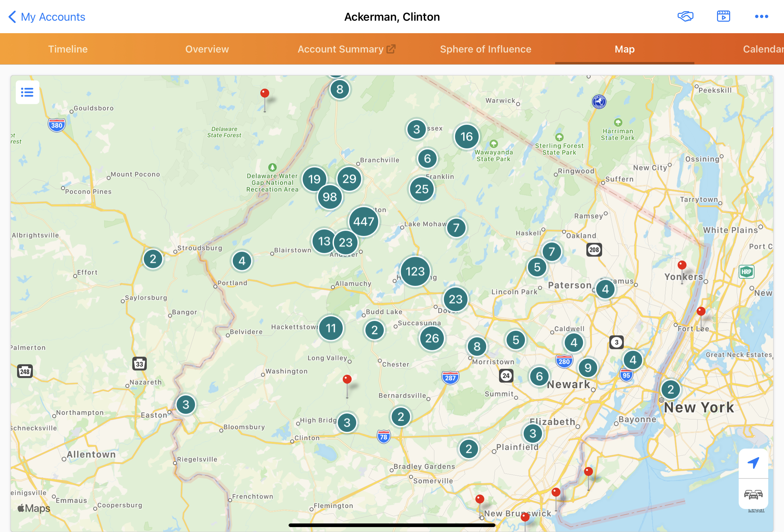Tap the 98 cluster marker

(330, 197)
